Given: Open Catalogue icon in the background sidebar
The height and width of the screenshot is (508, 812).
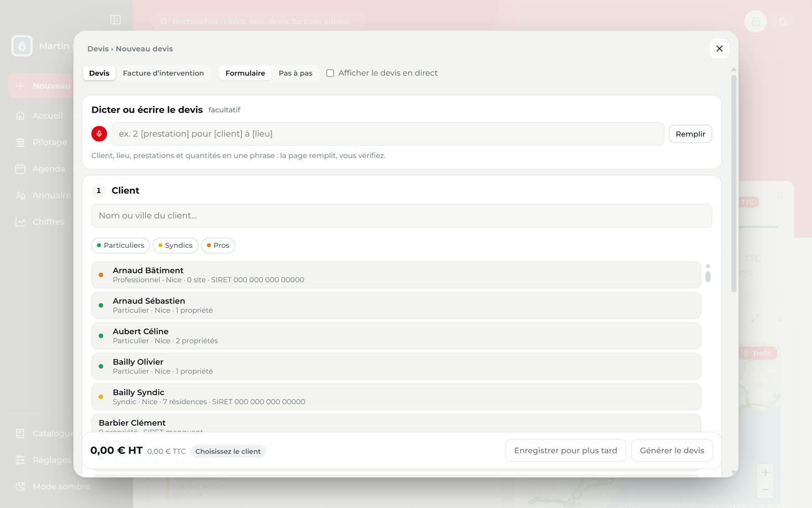Looking at the screenshot, I should 20,433.
